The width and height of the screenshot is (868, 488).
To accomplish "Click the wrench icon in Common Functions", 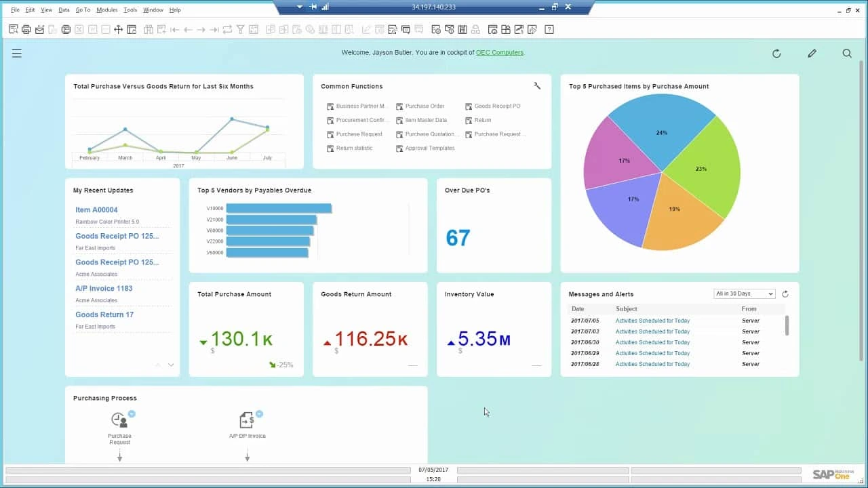I will coord(537,86).
